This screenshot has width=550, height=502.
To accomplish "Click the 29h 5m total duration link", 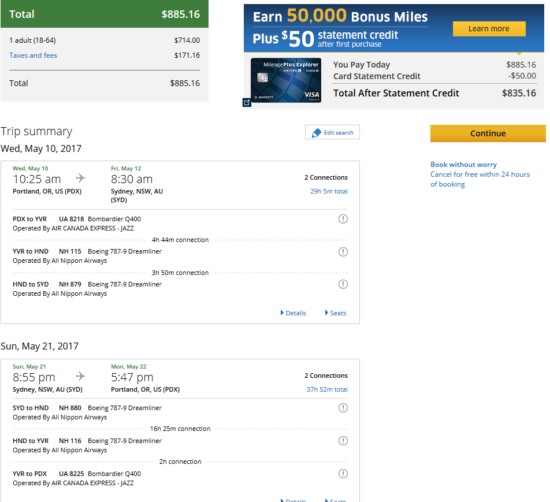I will (329, 191).
